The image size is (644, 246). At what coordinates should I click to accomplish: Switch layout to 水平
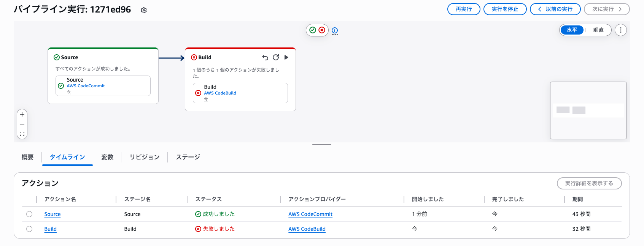point(572,30)
